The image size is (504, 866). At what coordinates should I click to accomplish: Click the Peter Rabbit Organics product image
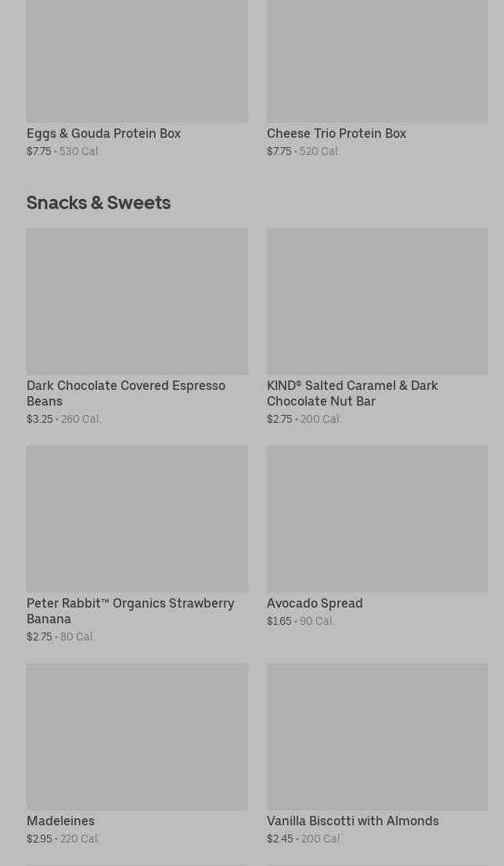point(137,518)
